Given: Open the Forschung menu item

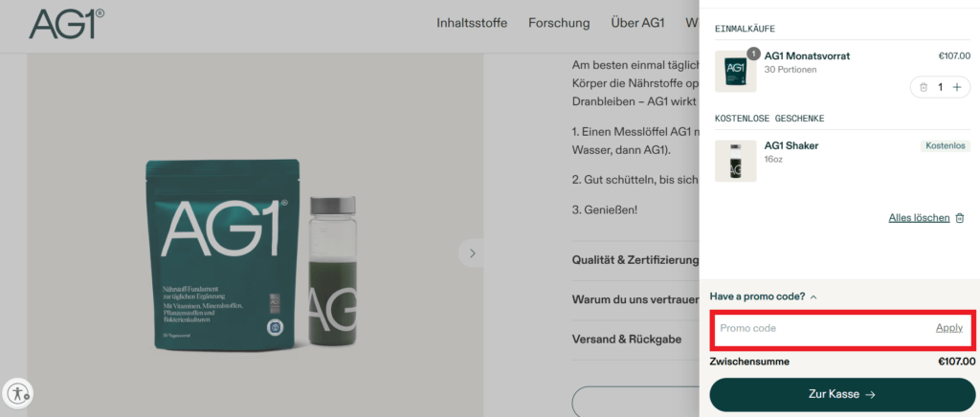Looking at the screenshot, I should click(x=559, y=24).
